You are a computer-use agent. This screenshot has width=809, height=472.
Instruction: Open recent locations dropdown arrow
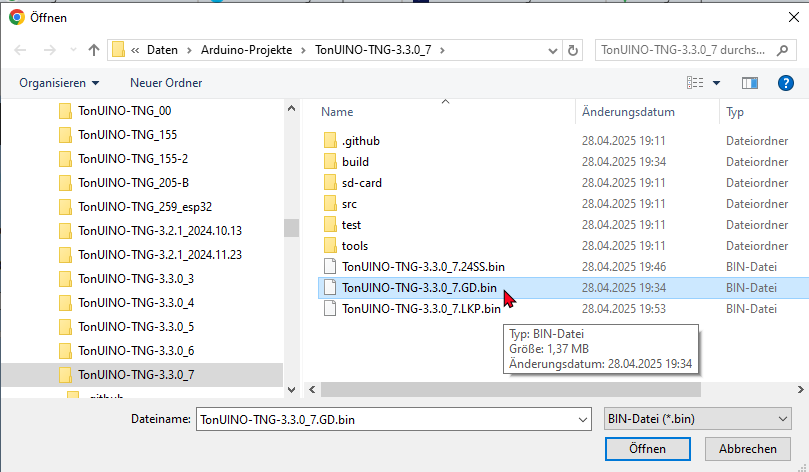(73, 50)
